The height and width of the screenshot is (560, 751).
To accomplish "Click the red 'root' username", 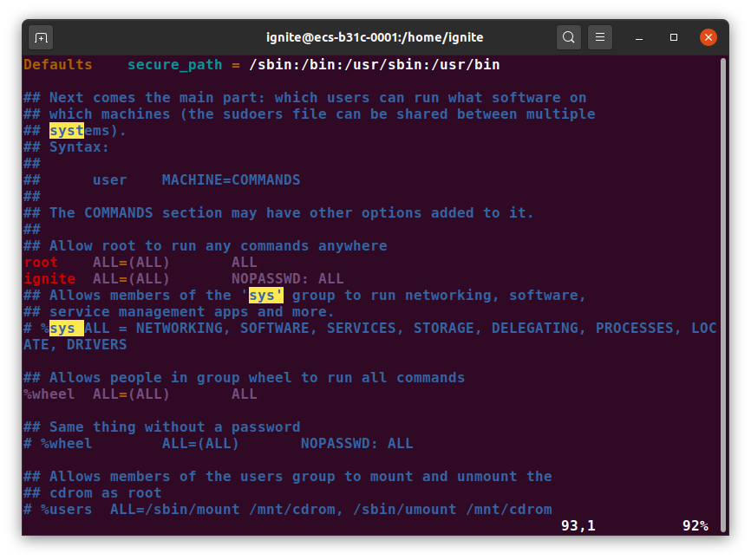I will pyautogui.click(x=41, y=263).
